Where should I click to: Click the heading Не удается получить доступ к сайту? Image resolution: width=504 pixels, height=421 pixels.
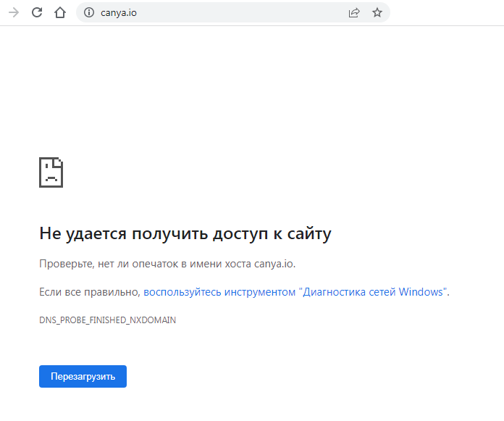(185, 233)
